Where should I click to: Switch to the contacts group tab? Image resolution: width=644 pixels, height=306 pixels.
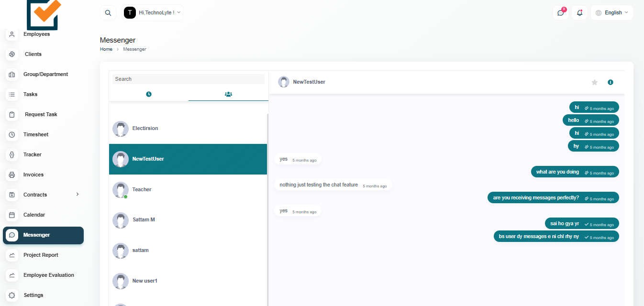point(228,94)
